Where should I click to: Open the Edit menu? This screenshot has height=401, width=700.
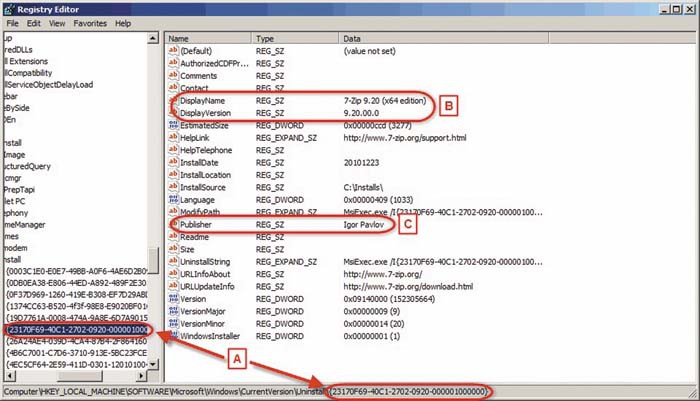[x=34, y=22]
